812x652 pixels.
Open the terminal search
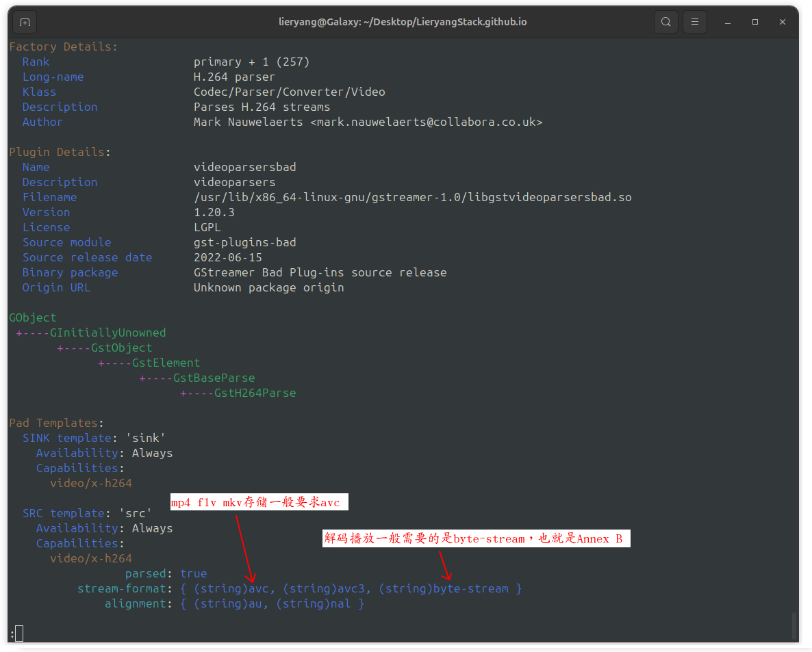point(666,23)
